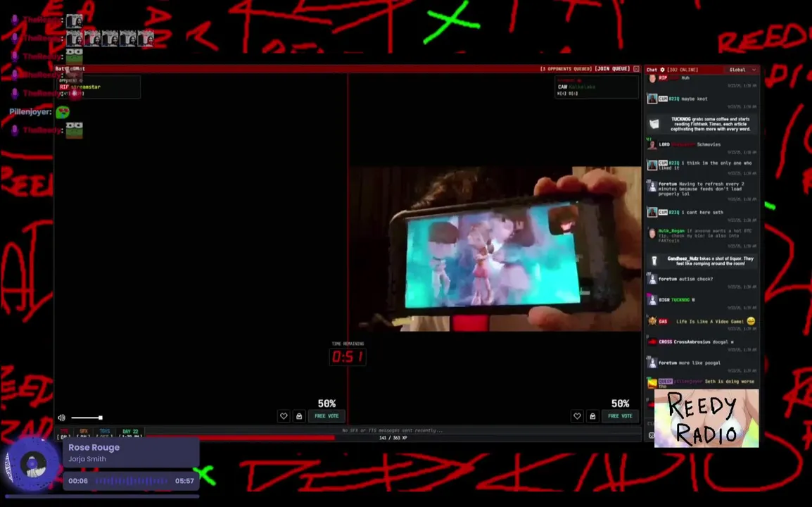Click the Jorja Smith artist name
The height and width of the screenshot is (507, 812).
click(87, 459)
